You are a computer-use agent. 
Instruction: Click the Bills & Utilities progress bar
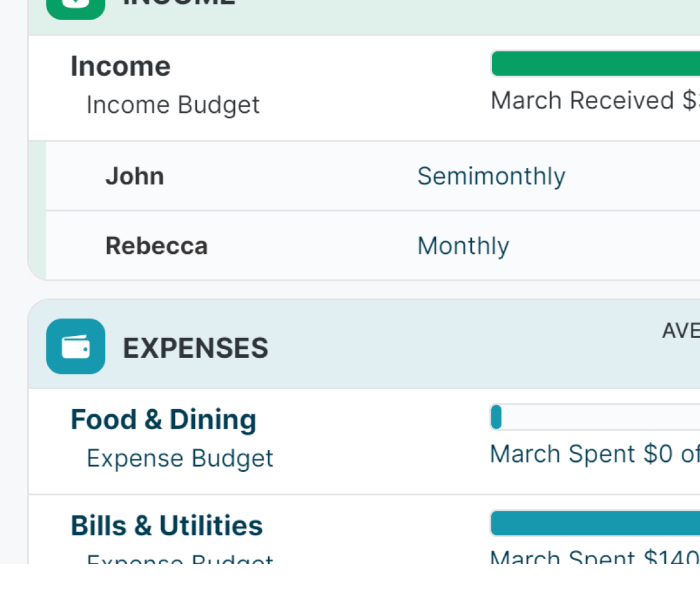click(595, 523)
